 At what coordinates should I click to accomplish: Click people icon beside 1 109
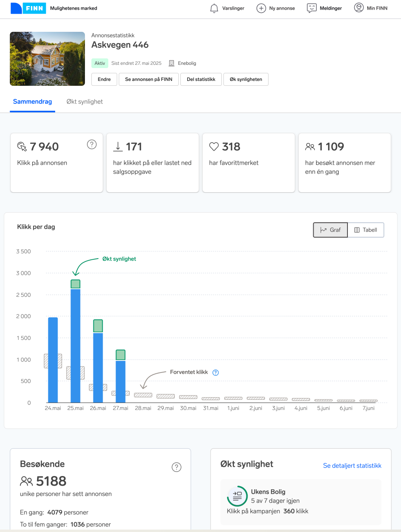click(310, 147)
